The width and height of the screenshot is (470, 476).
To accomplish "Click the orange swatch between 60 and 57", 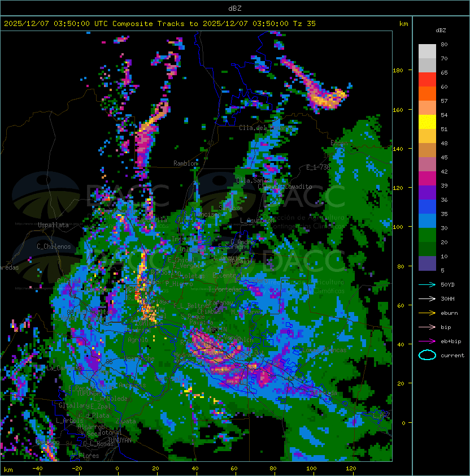I will 427,93.
